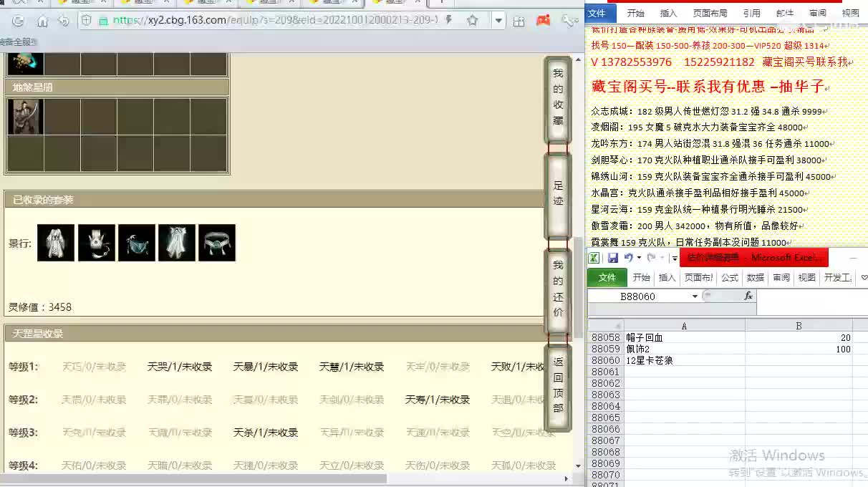Select the glowing item thumbnail in top inventory grid
Image resolution: width=868 pixels, height=487 pixels.
pos(26,63)
